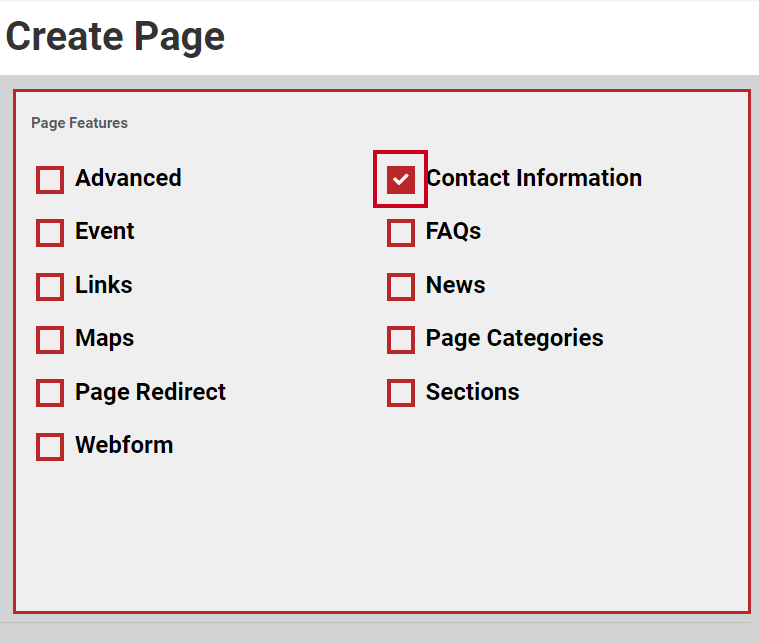Check the FAQs checkbox

coord(401,233)
